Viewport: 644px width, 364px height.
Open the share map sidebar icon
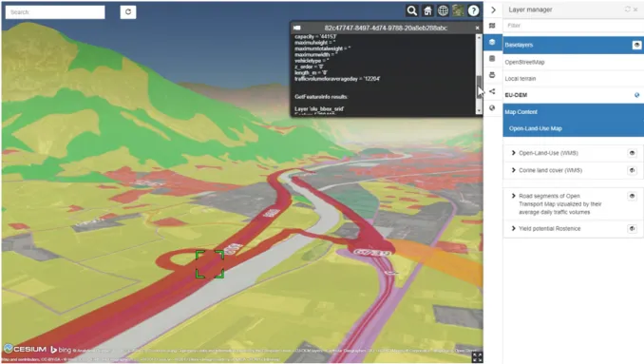(492, 91)
